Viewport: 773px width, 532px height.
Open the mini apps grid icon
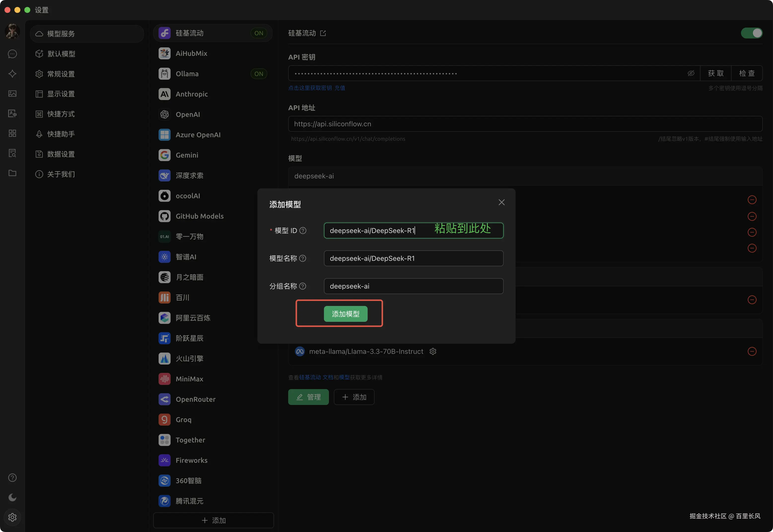click(x=12, y=133)
